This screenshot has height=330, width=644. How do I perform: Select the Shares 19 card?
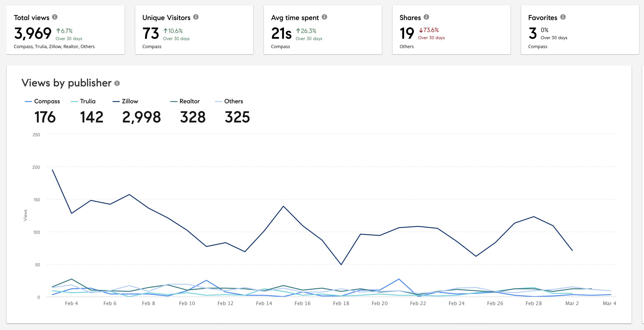coord(451,30)
